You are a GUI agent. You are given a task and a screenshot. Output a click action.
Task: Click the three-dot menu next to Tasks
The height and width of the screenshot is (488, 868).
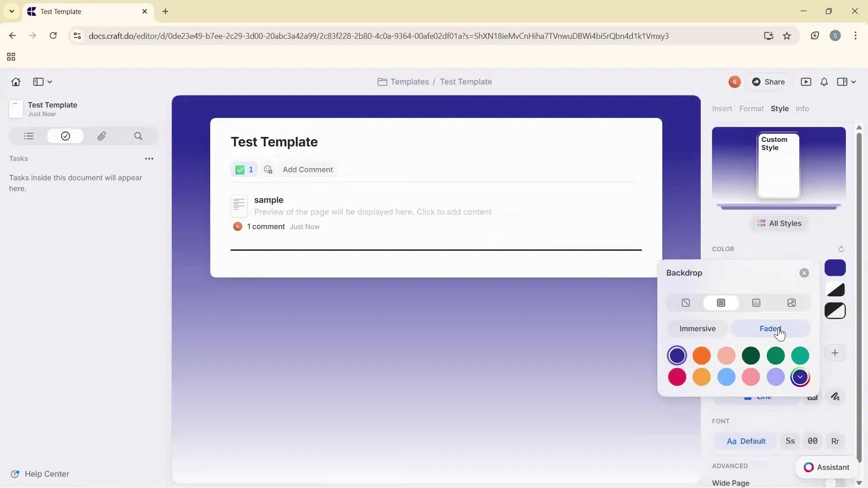pos(150,159)
